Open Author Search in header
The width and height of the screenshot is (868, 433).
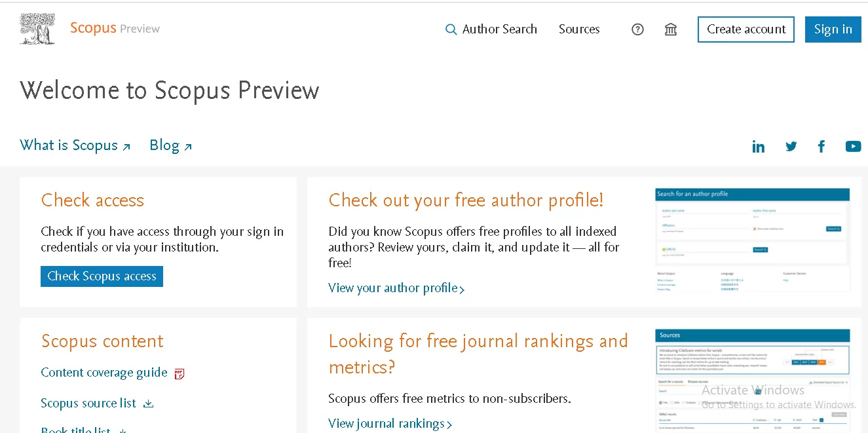(x=491, y=29)
